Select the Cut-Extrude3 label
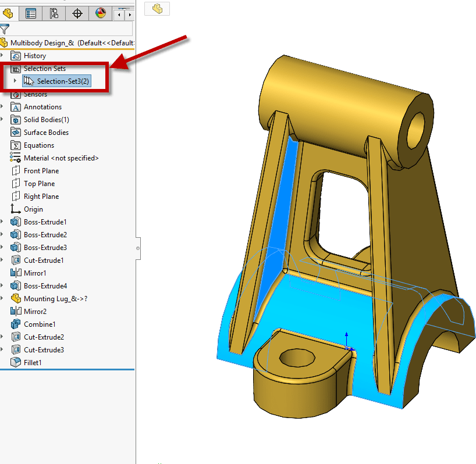The width and height of the screenshot is (476, 464). (44, 349)
